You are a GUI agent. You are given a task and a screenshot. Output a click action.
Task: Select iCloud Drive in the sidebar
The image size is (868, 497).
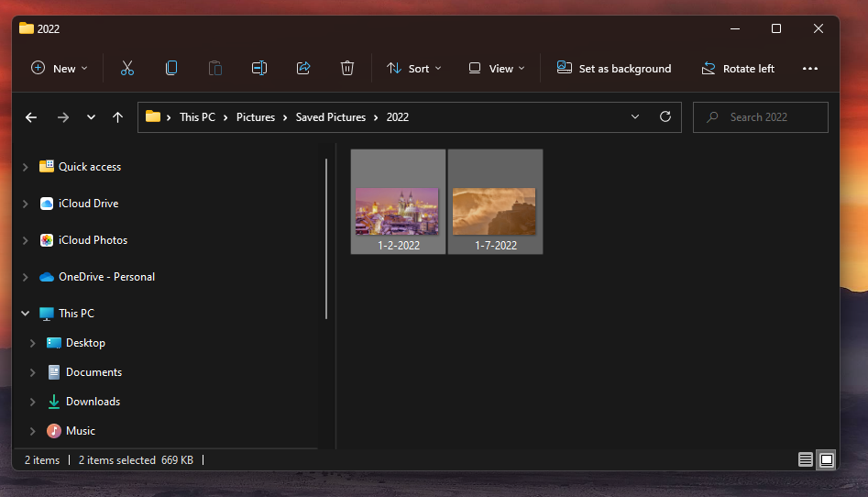coord(89,204)
